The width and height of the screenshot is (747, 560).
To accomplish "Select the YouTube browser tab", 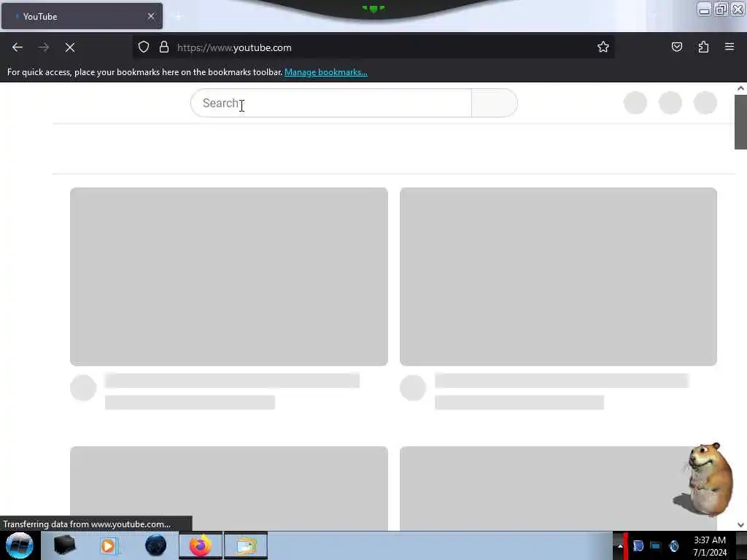I will coord(82,16).
